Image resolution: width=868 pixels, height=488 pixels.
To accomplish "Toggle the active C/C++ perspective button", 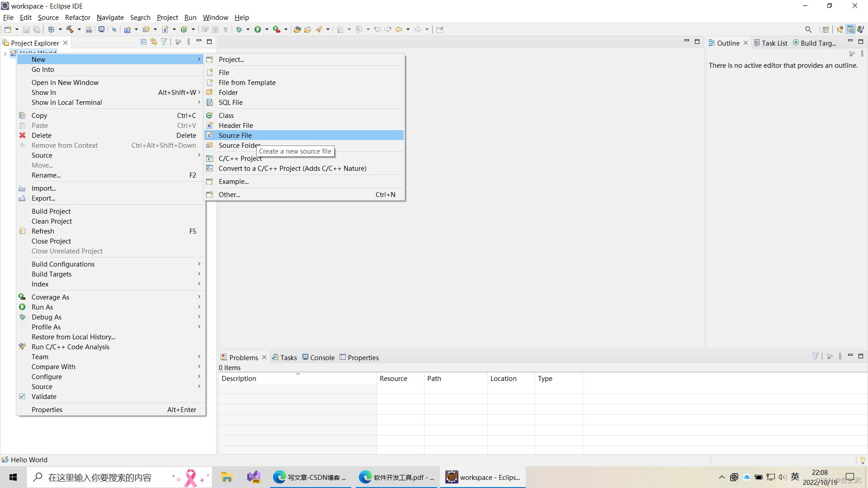I will (x=851, y=29).
